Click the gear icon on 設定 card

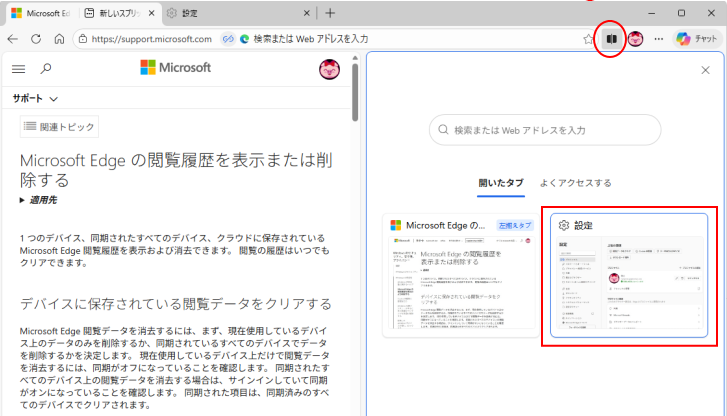click(x=564, y=225)
